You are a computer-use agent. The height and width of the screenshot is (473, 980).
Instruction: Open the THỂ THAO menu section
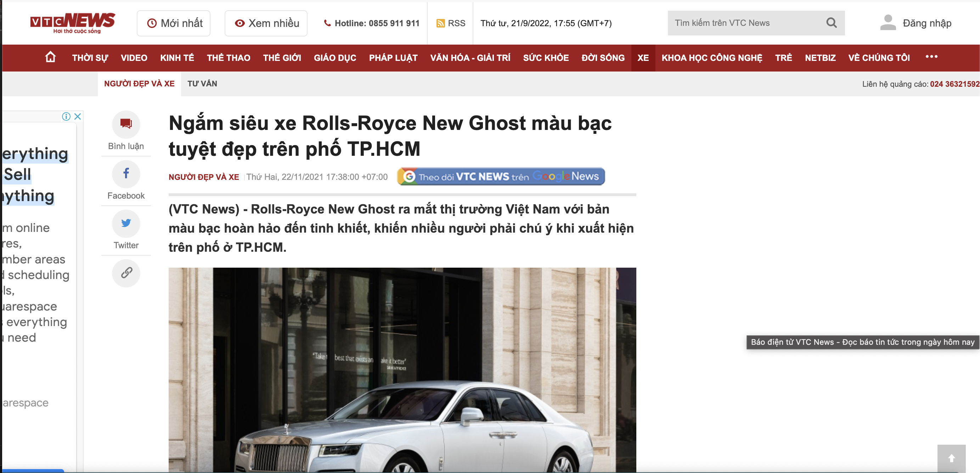pyautogui.click(x=228, y=58)
